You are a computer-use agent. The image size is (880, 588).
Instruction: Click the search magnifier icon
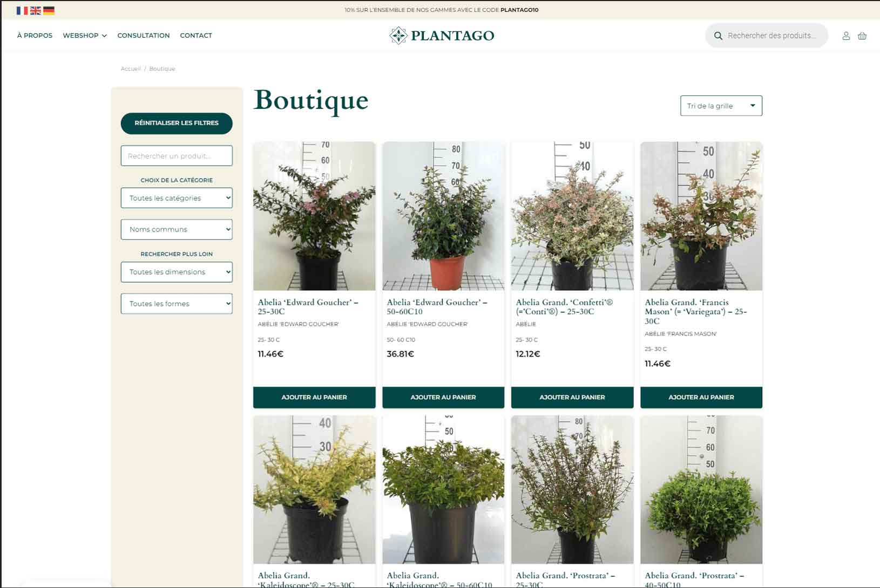point(718,36)
